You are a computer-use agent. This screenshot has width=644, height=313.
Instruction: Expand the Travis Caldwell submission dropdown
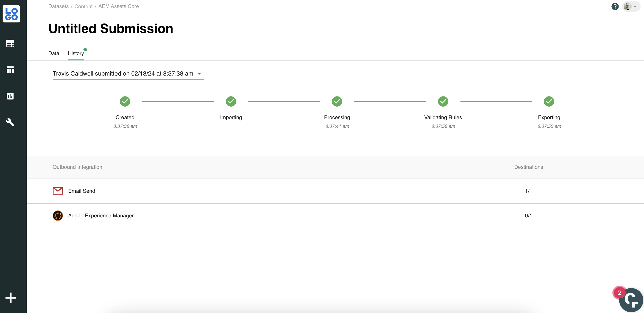[128, 74]
